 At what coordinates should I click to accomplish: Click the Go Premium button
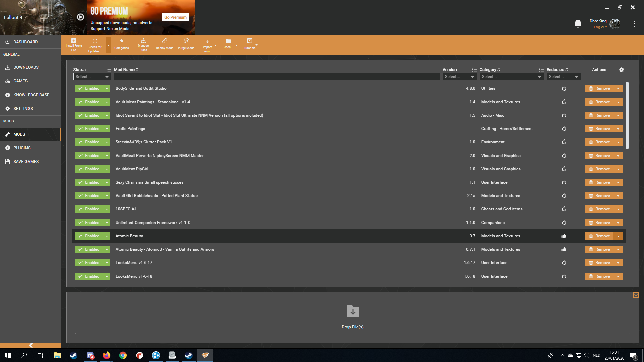[175, 17]
